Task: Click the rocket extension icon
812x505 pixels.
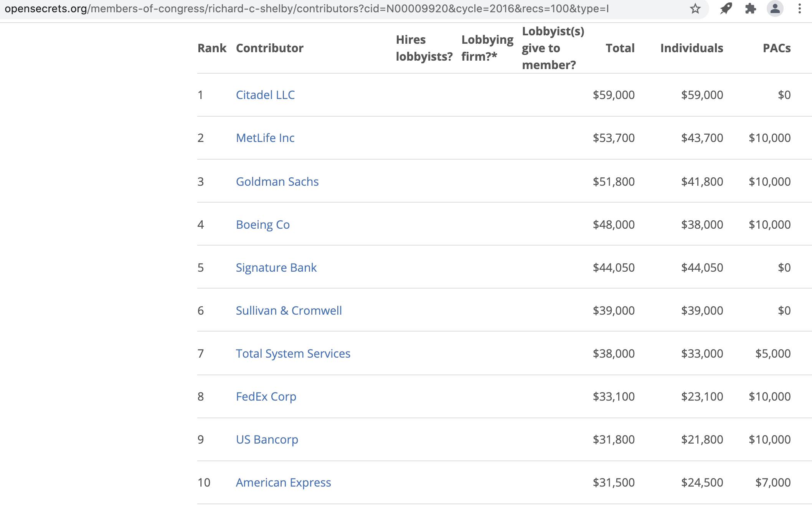Action: (x=726, y=8)
